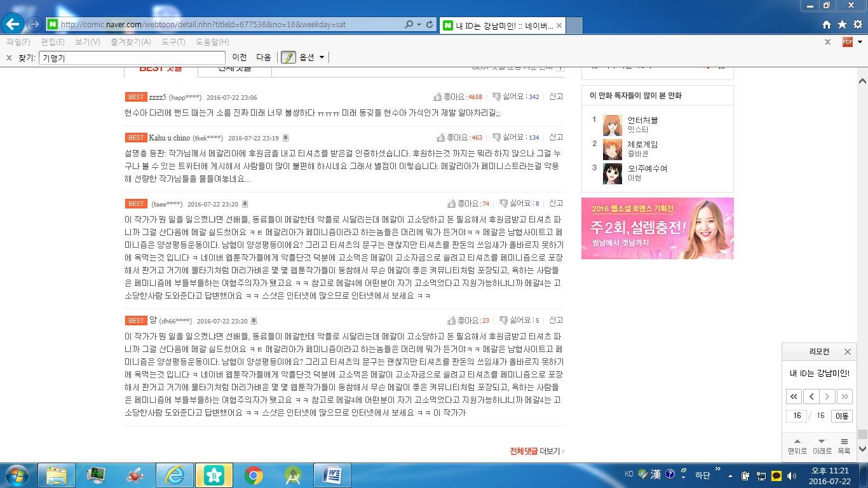Click 다음 to find next match
Image resolution: width=868 pixels, height=488 pixels.
[x=264, y=57]
